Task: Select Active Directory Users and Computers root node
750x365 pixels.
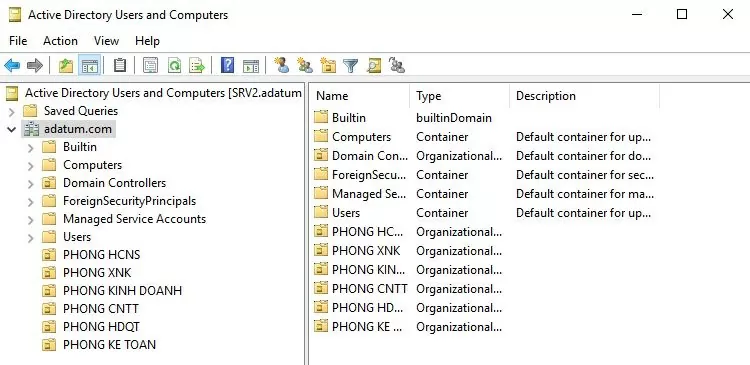Action: 163,92
